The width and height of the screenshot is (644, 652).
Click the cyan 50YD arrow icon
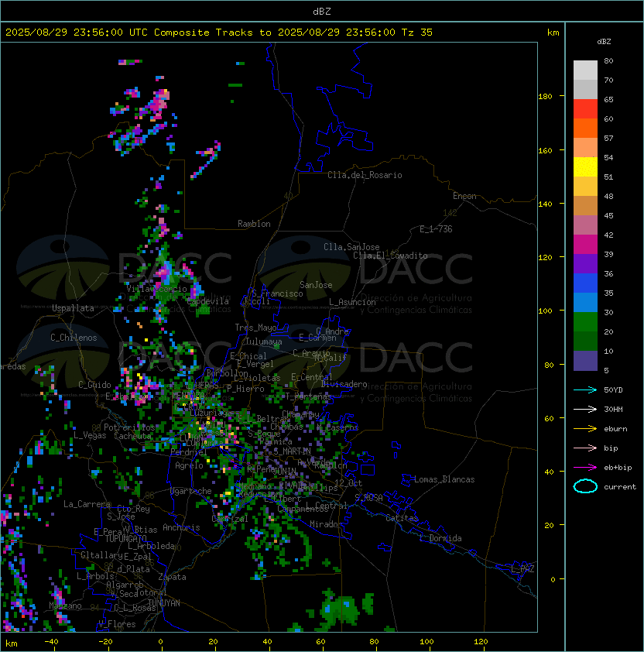[x=585, y=390]
